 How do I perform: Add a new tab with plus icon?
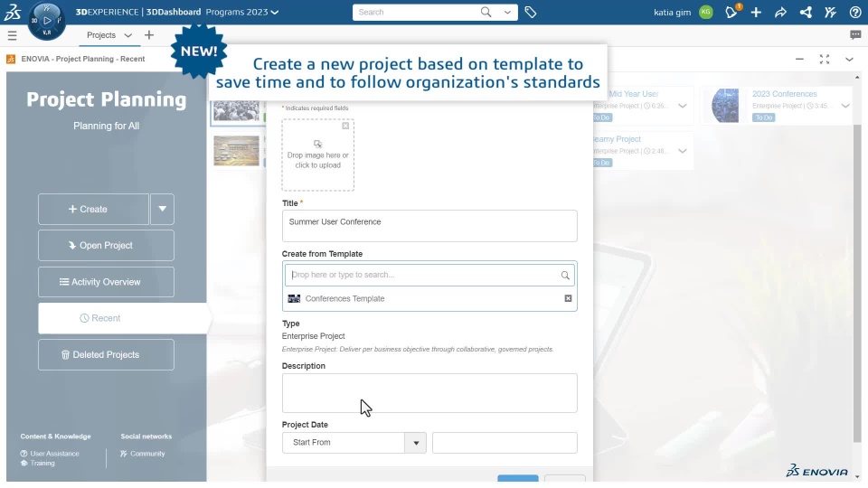149,35
